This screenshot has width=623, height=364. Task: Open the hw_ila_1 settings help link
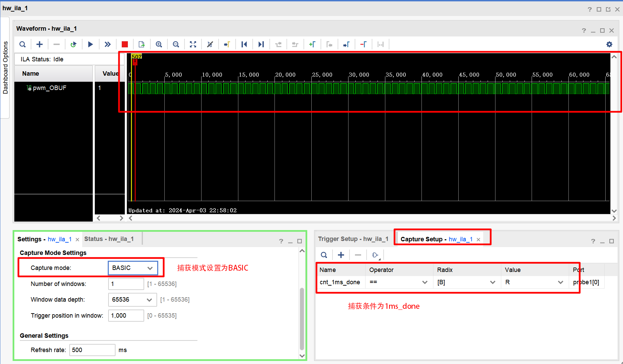281,241
